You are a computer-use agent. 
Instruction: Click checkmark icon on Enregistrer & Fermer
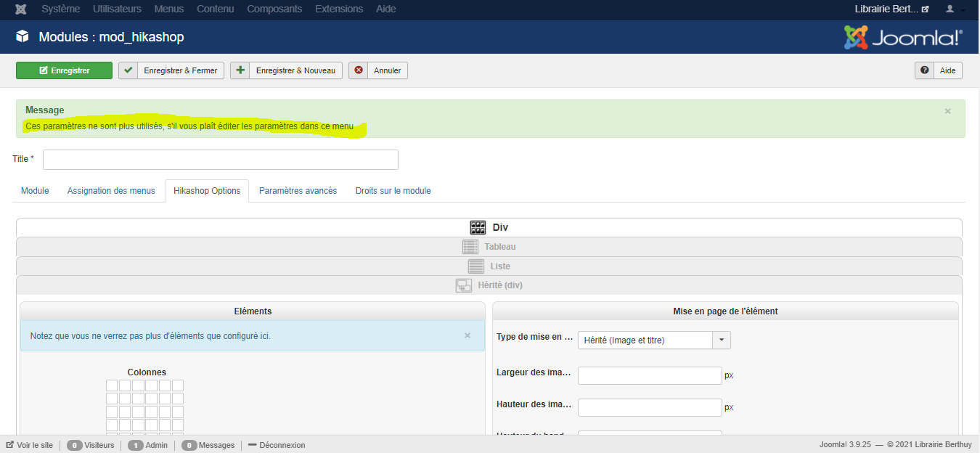click(x=128, y=70)
